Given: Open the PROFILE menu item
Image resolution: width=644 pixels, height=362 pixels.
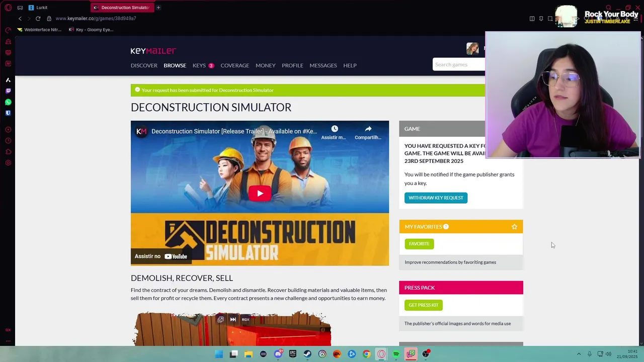Looking at the screenshot, I should 292,65.
